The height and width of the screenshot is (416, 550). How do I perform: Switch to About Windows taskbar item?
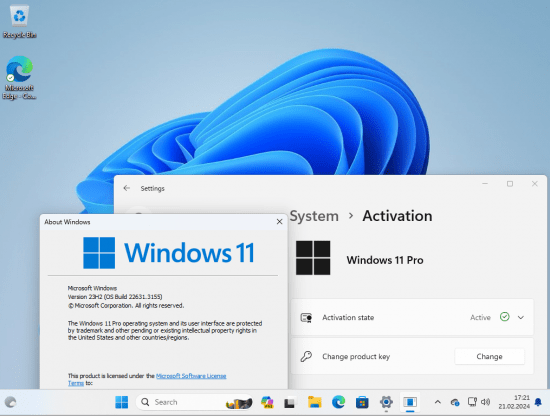(x=410, y=402)
